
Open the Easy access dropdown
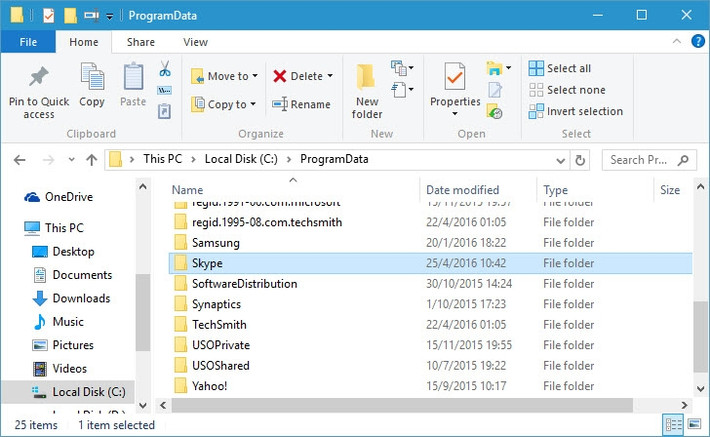[402, 90]
